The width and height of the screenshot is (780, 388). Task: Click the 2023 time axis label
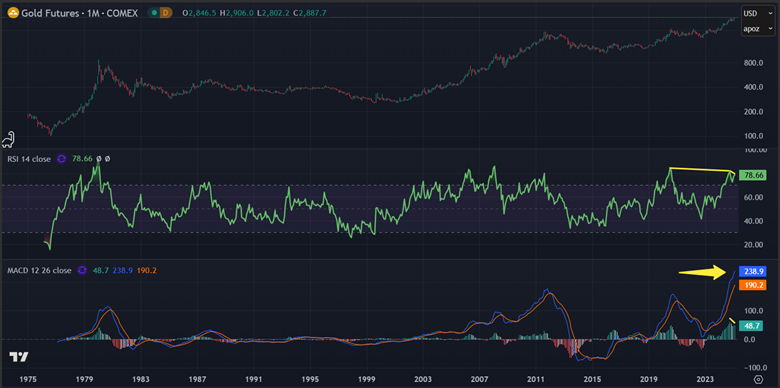pos(705,379)
